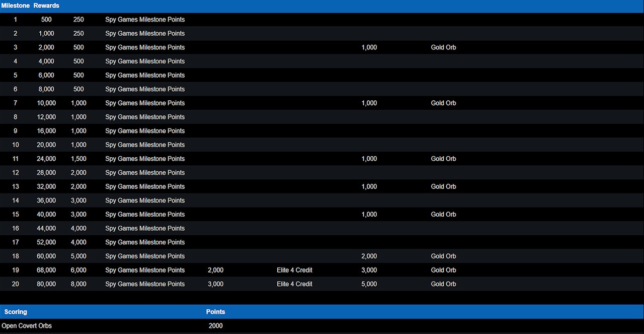The width and height of the screenshot is (644, 334).
Task: Click the 24,000 threshold in milestone 11
Action: pos(46,159)
